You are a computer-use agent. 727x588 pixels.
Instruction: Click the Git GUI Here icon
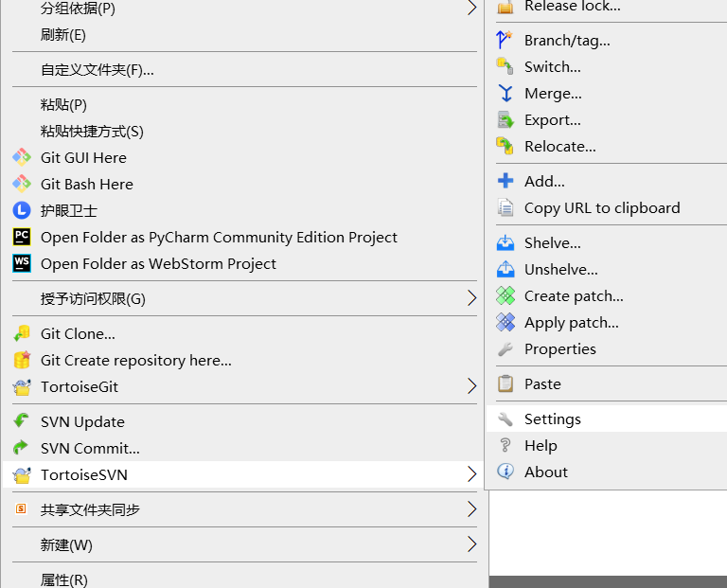[22, 157]
